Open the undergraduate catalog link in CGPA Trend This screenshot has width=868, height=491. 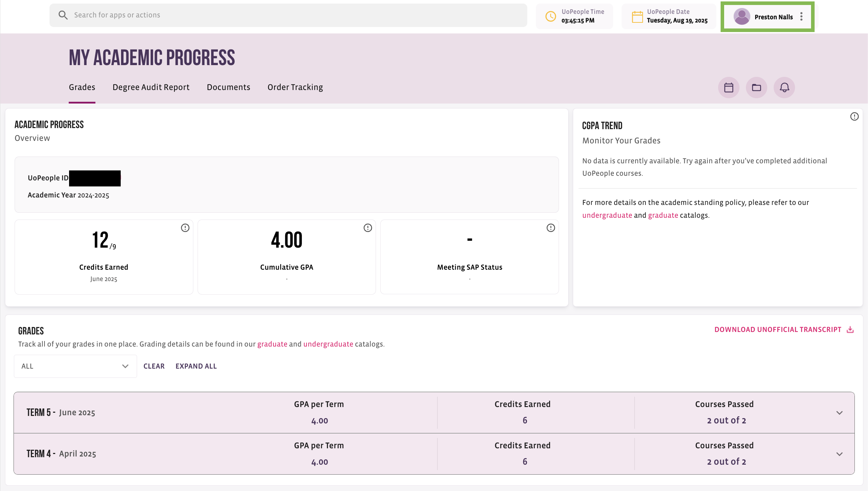point(607,215)
